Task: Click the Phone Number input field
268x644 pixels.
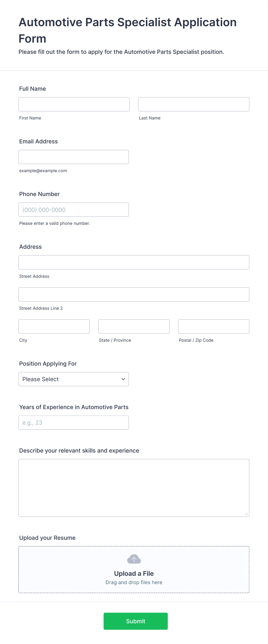Action: 74,210
